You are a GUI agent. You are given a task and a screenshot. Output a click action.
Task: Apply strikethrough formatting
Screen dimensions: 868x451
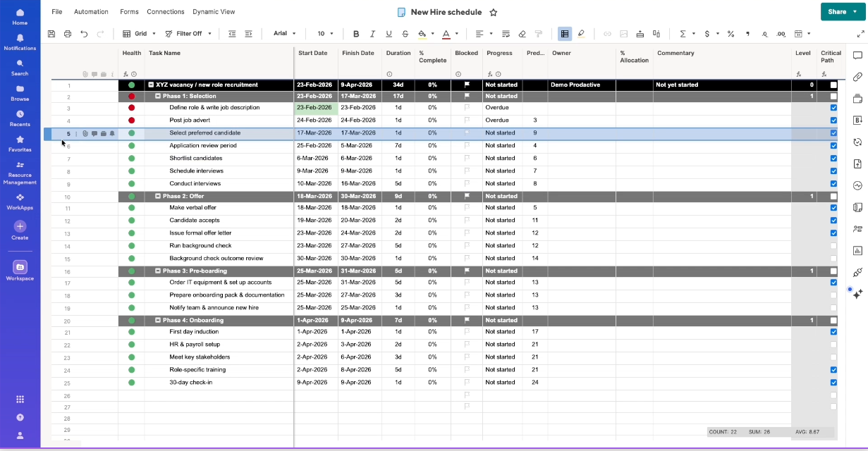405,34
